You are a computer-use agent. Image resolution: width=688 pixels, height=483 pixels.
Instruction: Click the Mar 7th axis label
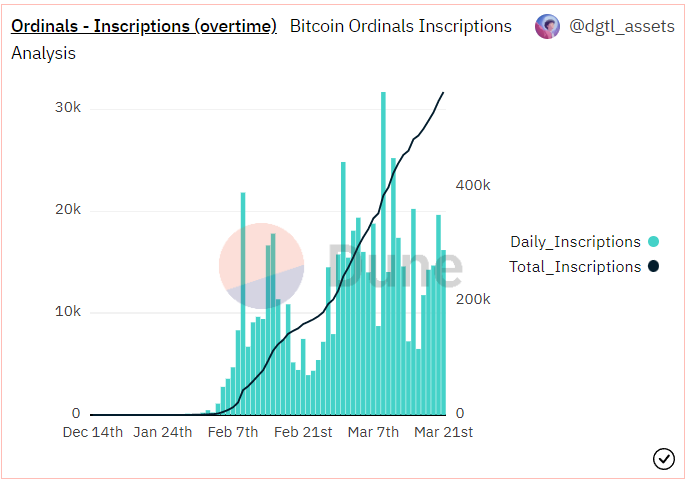[x=373, y=432]
